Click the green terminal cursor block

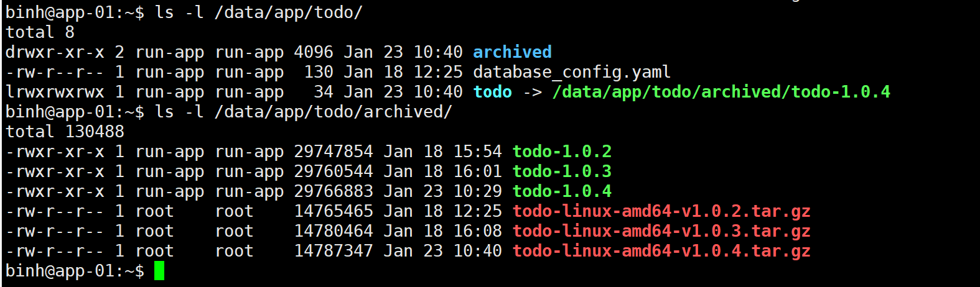pyautogui.click(x=159, y=271)
